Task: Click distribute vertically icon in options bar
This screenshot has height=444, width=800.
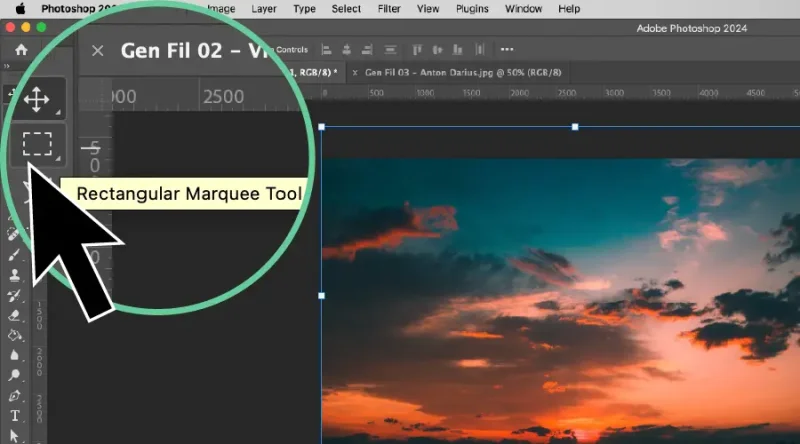Action: coord(390,50)
